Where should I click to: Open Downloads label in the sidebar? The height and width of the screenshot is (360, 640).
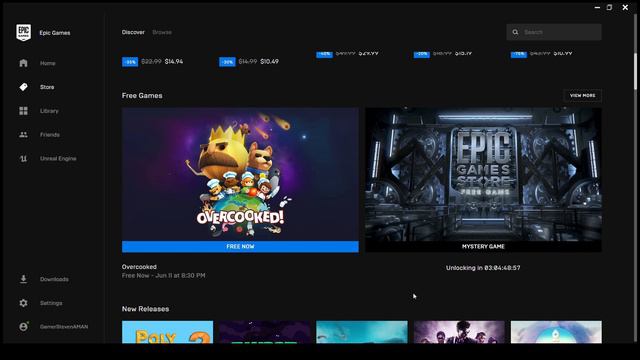[x=54, y=279]
